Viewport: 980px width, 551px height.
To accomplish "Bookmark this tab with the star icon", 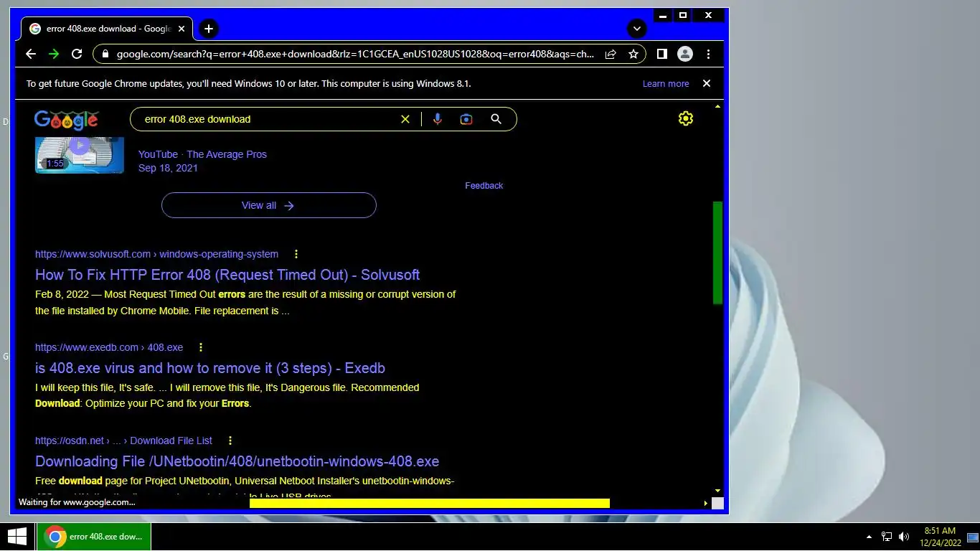I will tap(633, 54).
